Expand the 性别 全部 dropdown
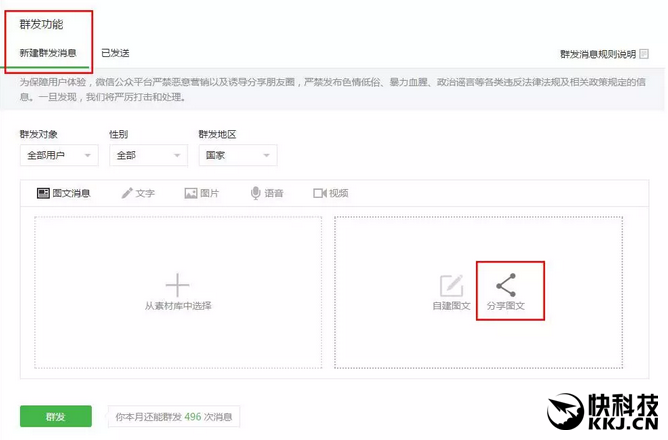This screenshot has width=668, height=440. tap(148, 155)
